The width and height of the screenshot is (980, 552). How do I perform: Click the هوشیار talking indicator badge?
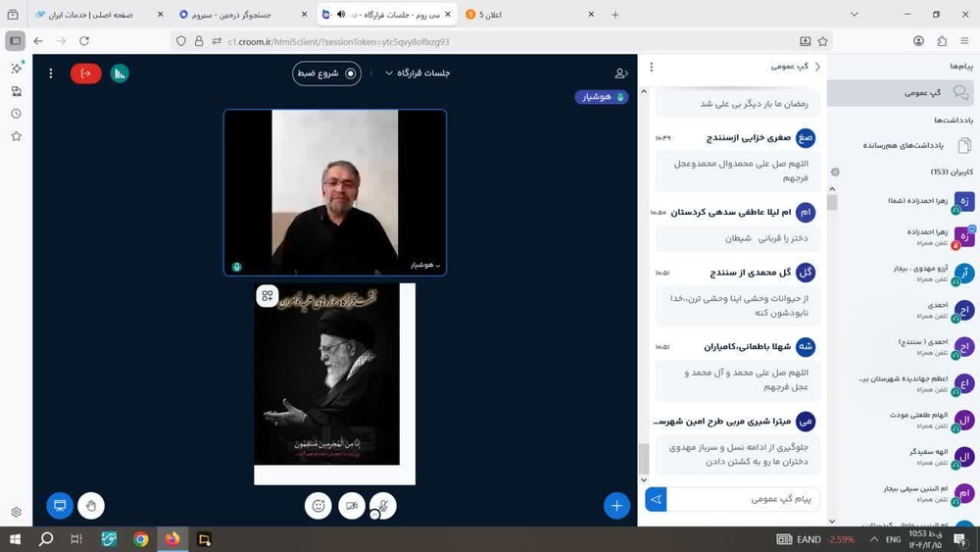coord(602,97)
